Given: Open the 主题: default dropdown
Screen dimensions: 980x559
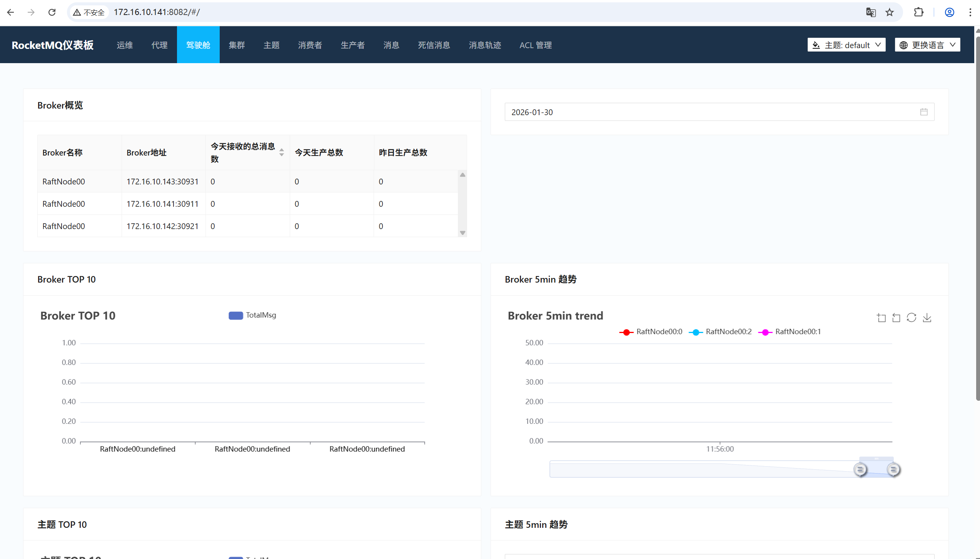Looking at the screenshot, I should [x=846, y=45].
